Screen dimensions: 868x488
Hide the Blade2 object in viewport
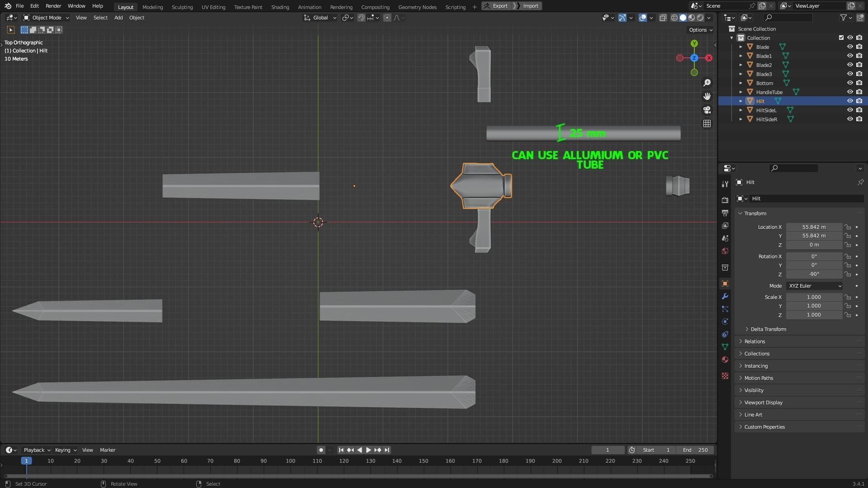click(850, 65)
